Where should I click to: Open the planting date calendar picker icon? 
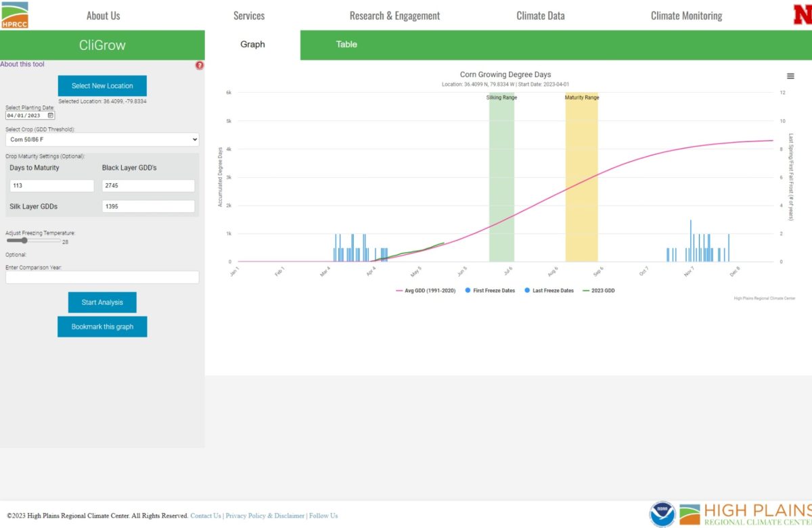click(51, 116)
